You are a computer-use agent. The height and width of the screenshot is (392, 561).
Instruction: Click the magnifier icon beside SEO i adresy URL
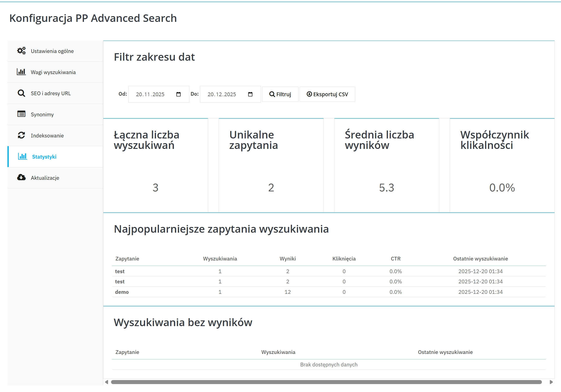(21, 93)
